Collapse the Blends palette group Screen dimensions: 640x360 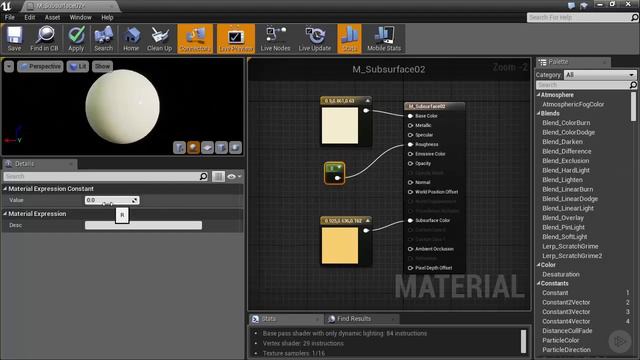(538, 113)
